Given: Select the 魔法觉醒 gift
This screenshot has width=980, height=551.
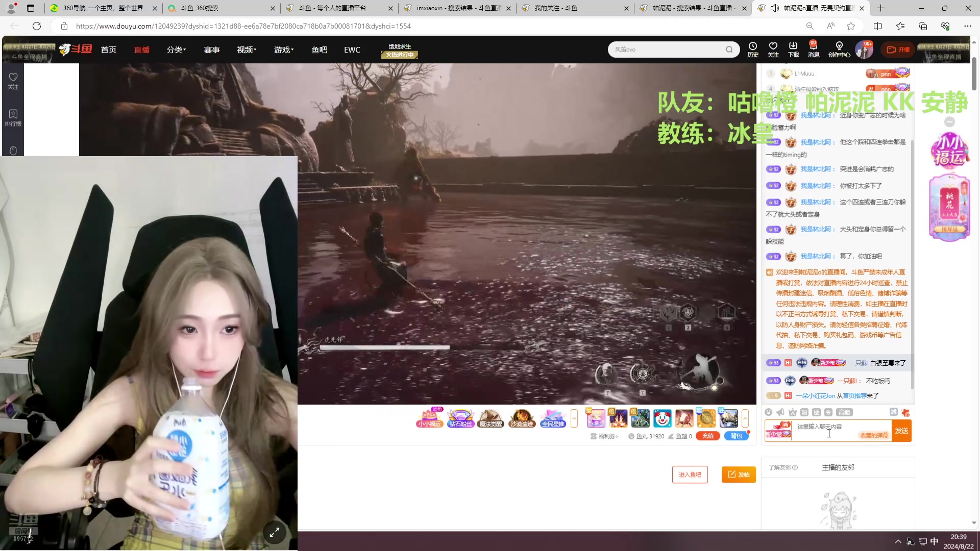Looking at the screenshot, I should tap(491, 418).
